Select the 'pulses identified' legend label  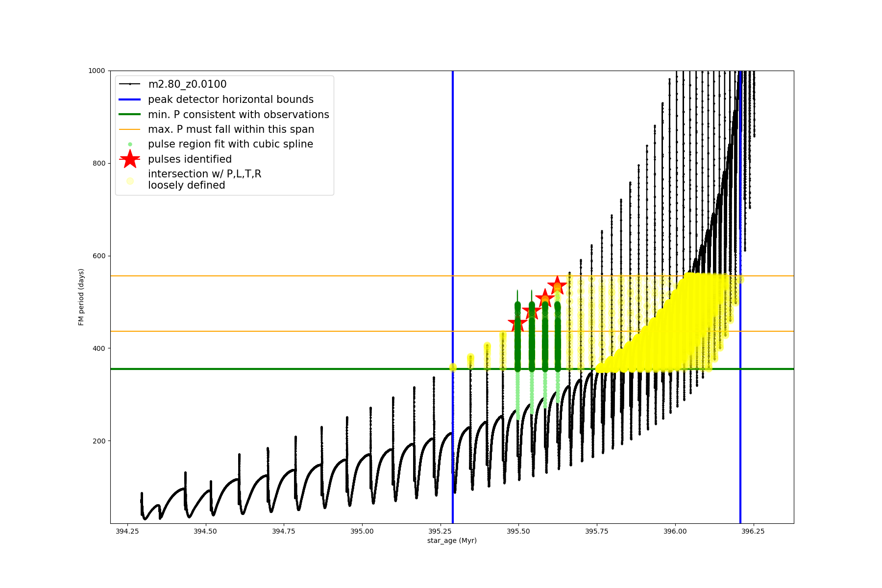190,159
